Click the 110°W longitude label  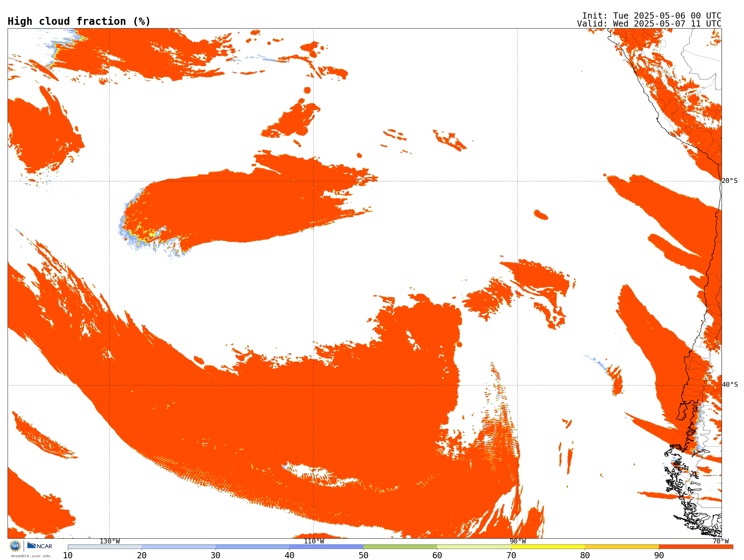(314, 541)
